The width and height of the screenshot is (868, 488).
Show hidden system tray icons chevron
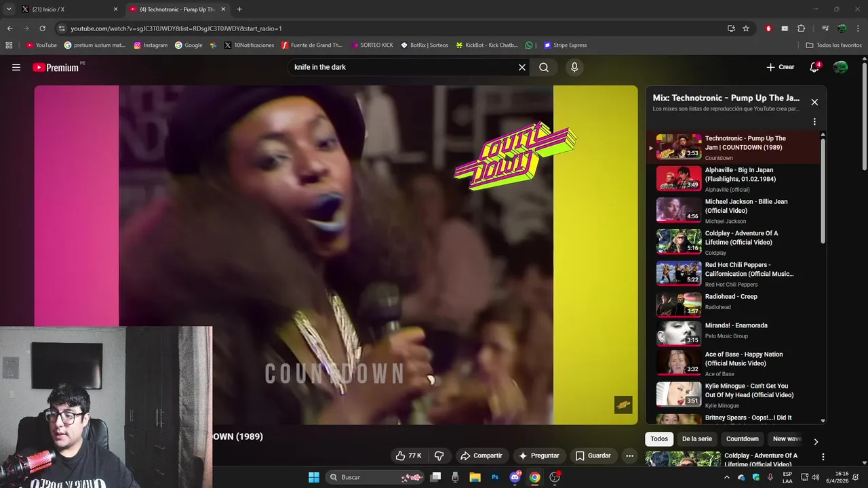pos(727,477)
